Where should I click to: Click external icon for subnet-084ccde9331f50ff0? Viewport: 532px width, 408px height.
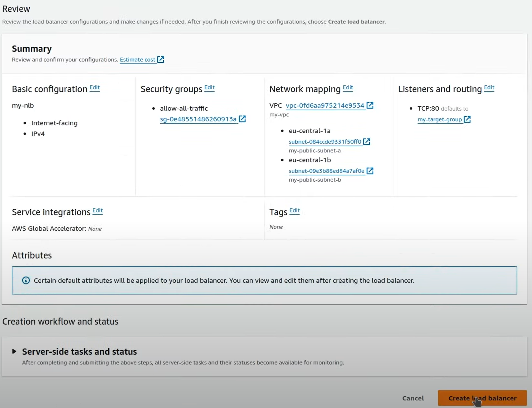coord(367,142)
